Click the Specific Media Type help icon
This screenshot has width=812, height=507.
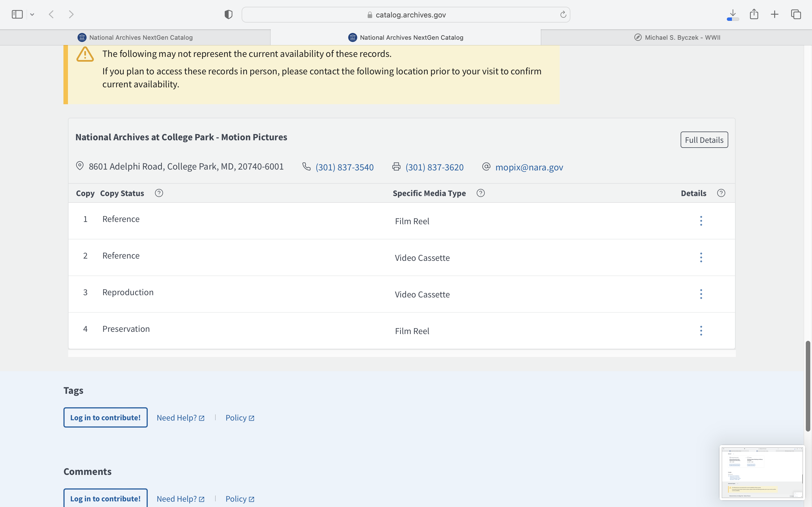click(480, 193)
